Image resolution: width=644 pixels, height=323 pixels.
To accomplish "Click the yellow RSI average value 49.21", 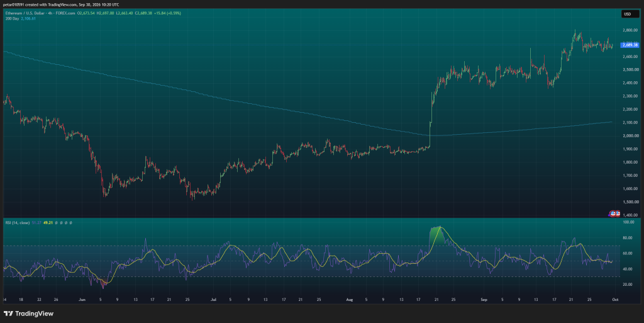I will click(48, 223).
